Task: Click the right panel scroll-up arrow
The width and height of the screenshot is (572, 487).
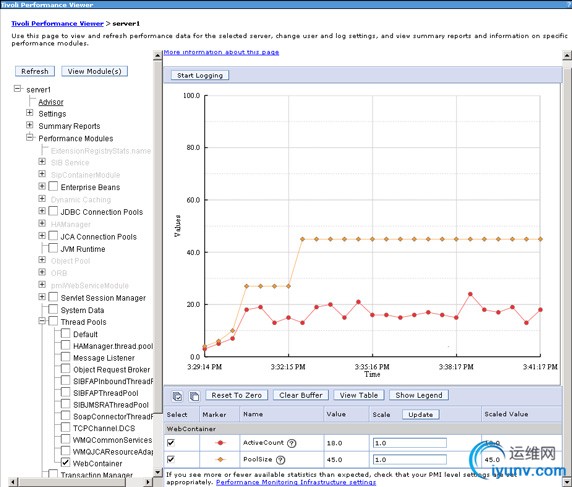Action: coord(567,55)
